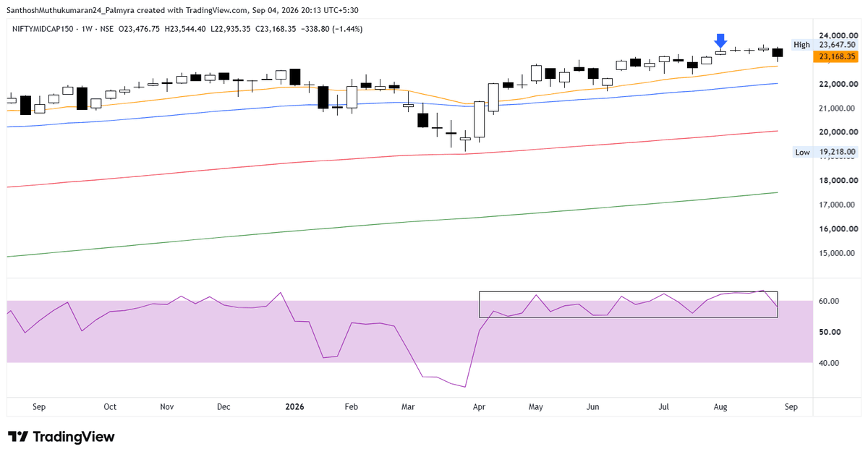This screenshot has width=868, height=457.
Task: Click the NIFTYMIDCAP150 symbol label
Action: tap(45, 29)
